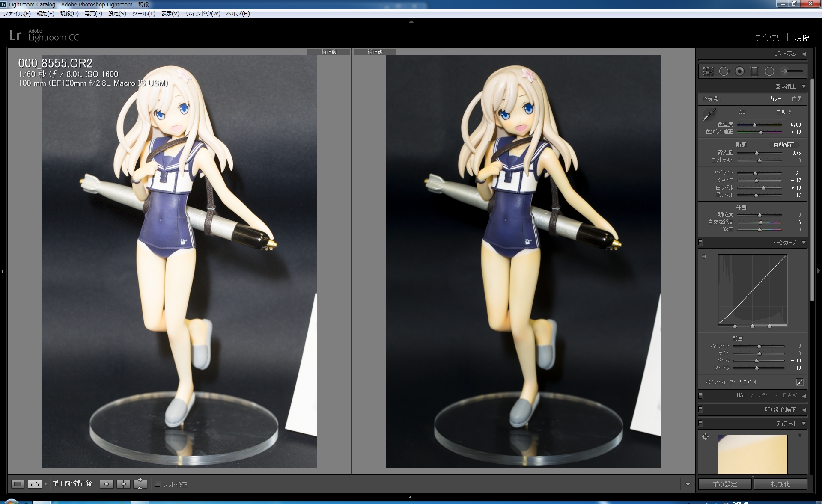Click the right panel vertical scrollbar
This screenshot has height=504, width=822.
pyautogui.click(x=812, y=190)
